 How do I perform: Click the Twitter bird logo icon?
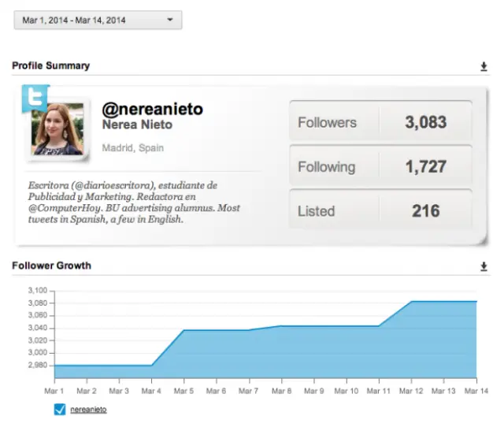pos(35,97)
